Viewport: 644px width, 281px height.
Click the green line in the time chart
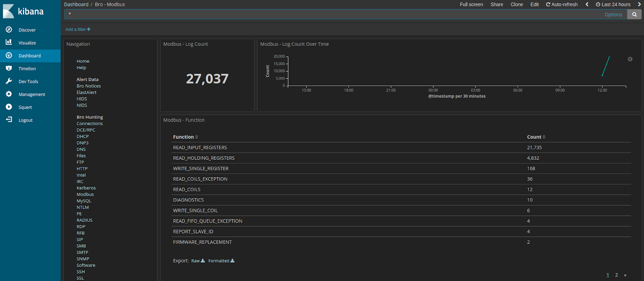606,66
